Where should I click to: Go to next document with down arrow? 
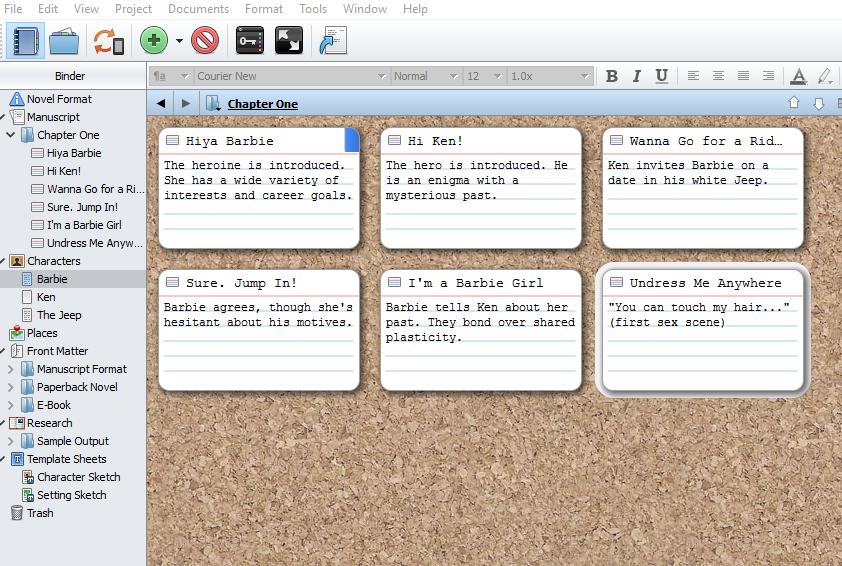pos(818,104)
